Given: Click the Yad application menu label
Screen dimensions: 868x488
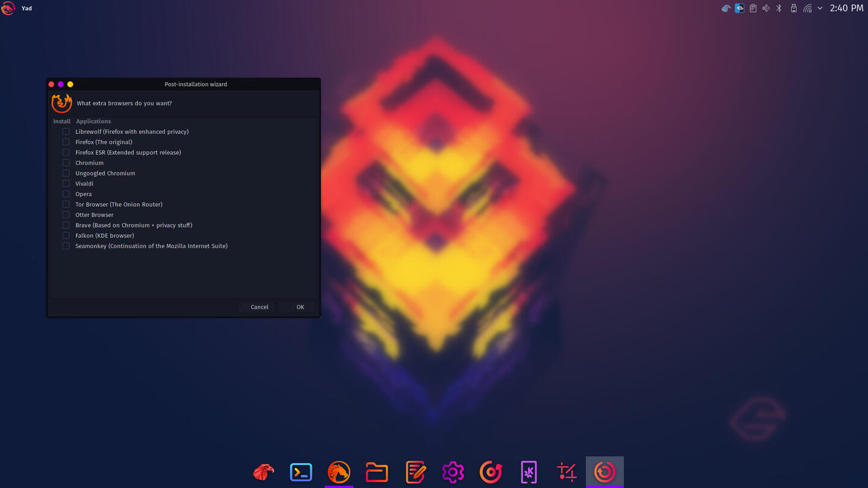Looking at the screenshot, I should (27, 8).
